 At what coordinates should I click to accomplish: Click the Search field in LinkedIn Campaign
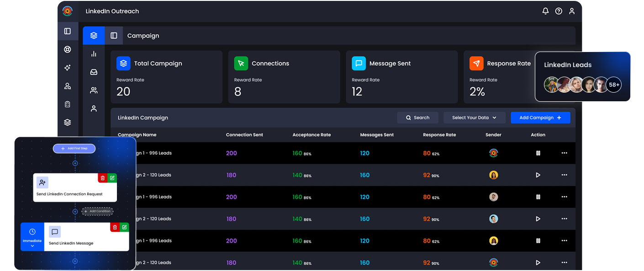point(417,118)
